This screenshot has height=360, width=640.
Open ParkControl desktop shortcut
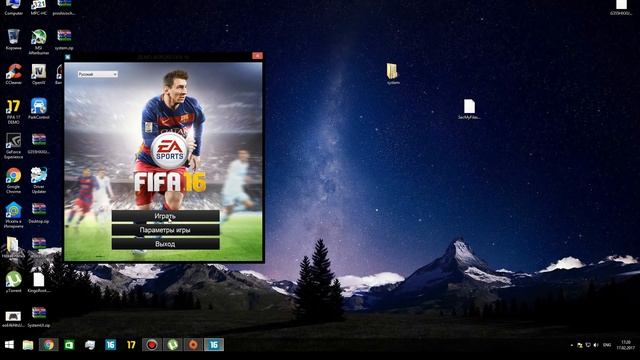(x=39, y=108)
